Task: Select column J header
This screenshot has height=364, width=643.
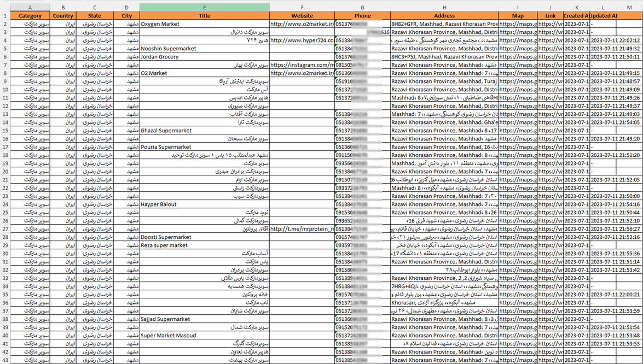Action: pos(551,7)
